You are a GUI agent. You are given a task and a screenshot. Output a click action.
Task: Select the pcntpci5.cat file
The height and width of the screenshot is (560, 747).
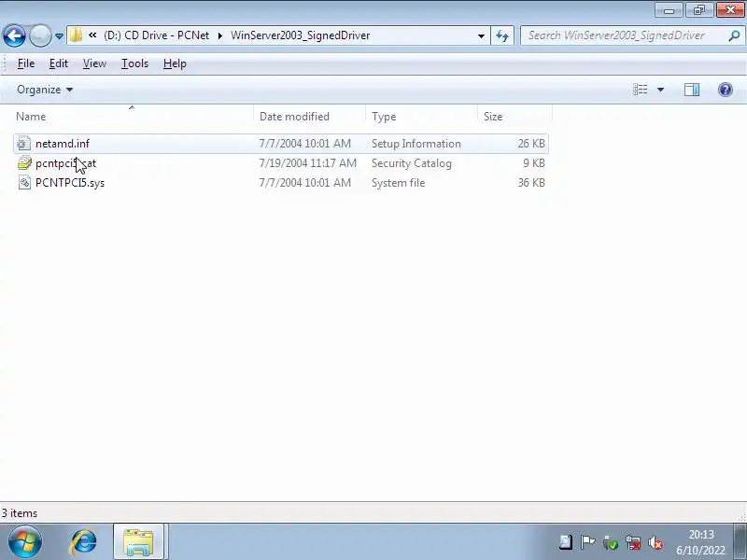tap(281, 163)
